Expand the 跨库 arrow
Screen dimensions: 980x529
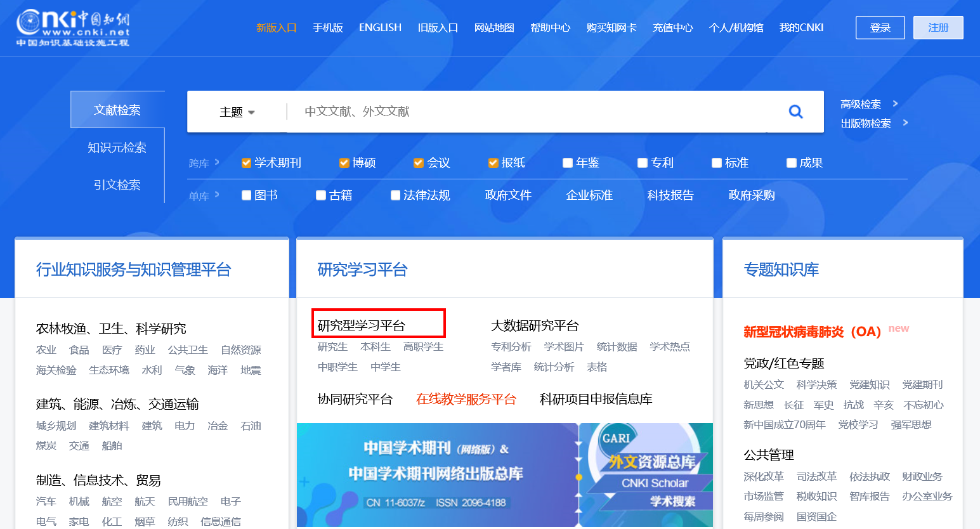coord(217,162)
